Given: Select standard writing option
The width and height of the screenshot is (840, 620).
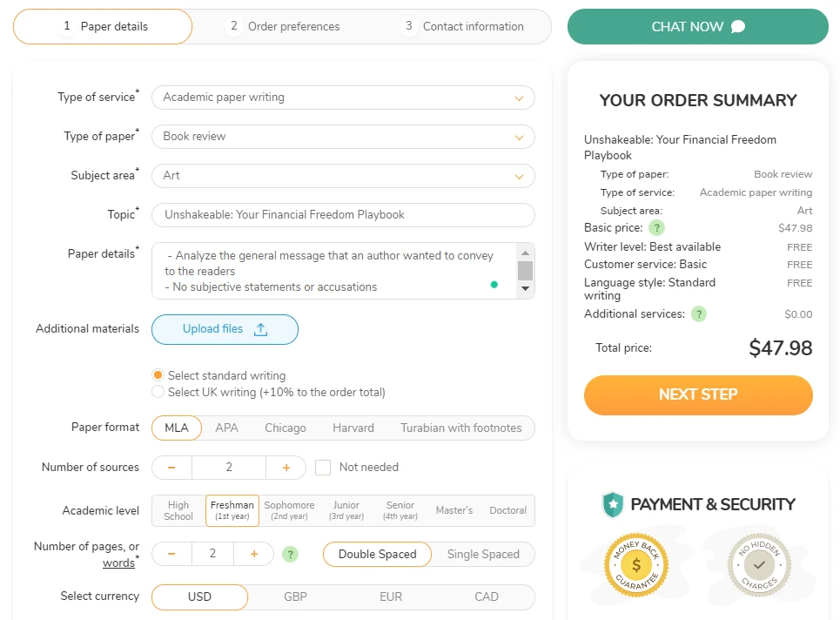Looking at the screenshot, I should point(158,375).
